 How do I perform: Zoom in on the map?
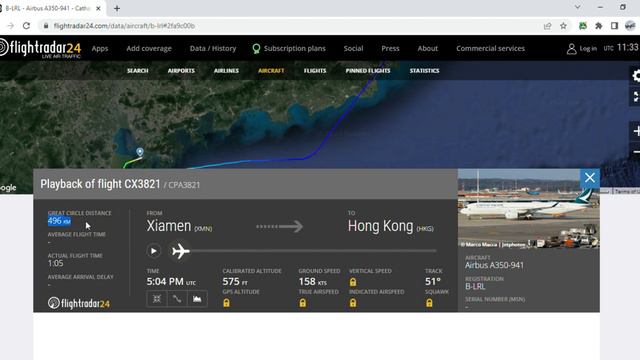tap(635, 131)
